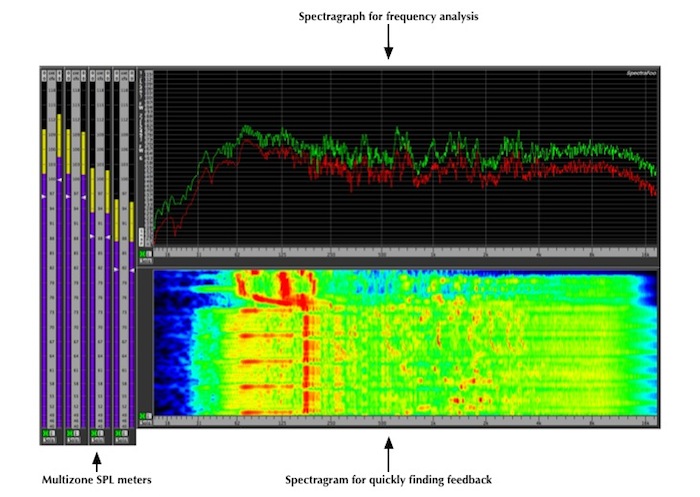Click white peak marker on first SPL meter

(44, 196)
